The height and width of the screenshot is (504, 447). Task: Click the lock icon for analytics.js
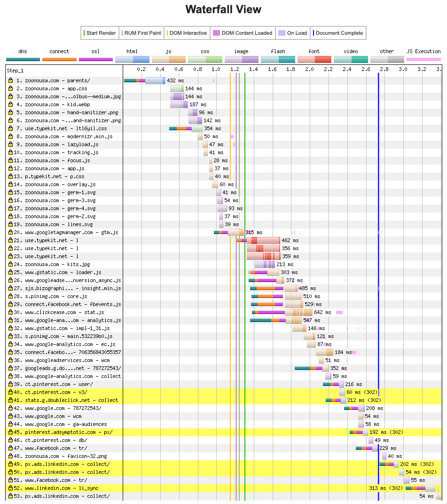[11, 320]
